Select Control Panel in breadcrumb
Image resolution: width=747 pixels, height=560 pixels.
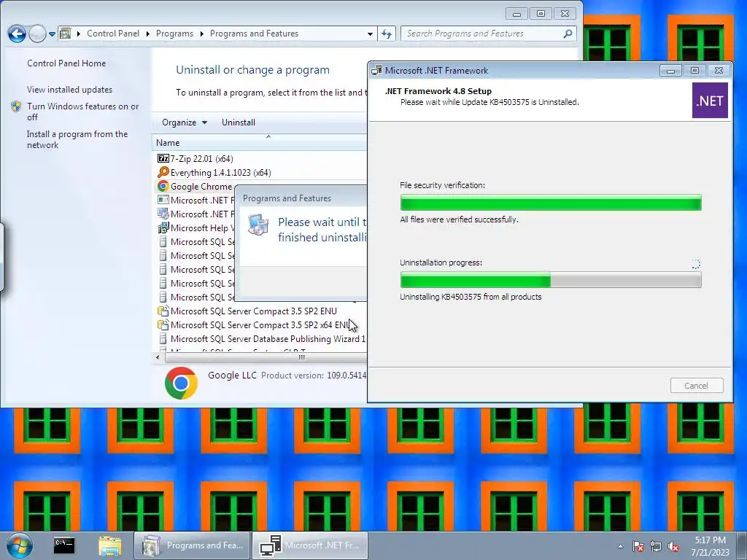[x=113, y=34]
